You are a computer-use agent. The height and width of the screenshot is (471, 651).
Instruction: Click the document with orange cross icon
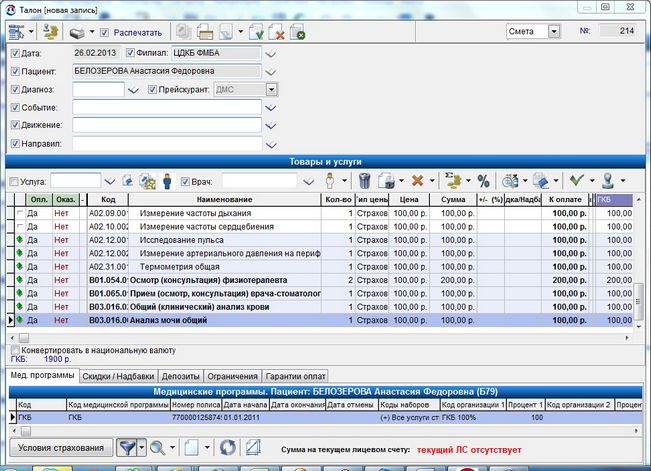coord(277,32)
